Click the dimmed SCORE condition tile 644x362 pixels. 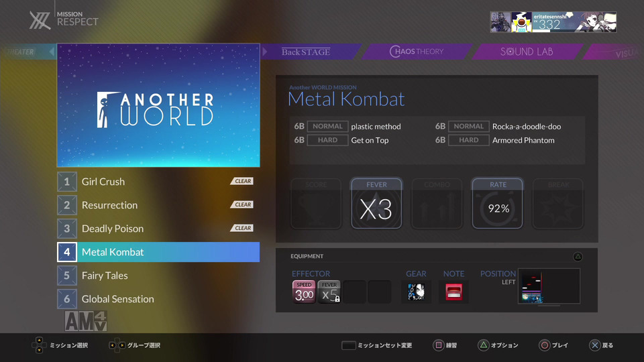(x=316, y=203)
